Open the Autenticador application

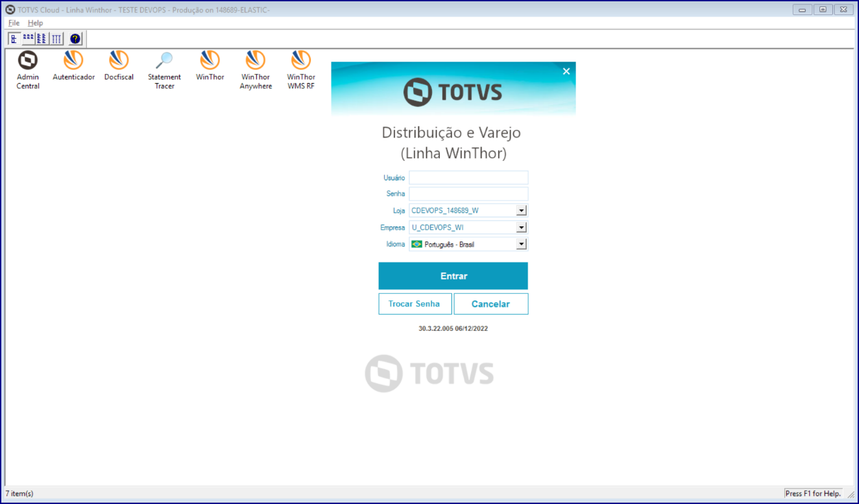[x=73, y=66]
